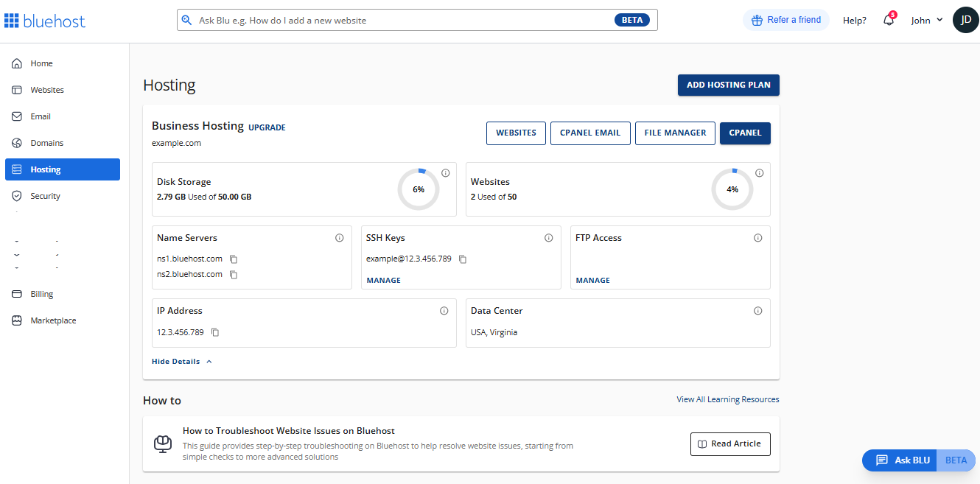Open the notifications bell
980x484 pixels.
[x=888, y=20]
